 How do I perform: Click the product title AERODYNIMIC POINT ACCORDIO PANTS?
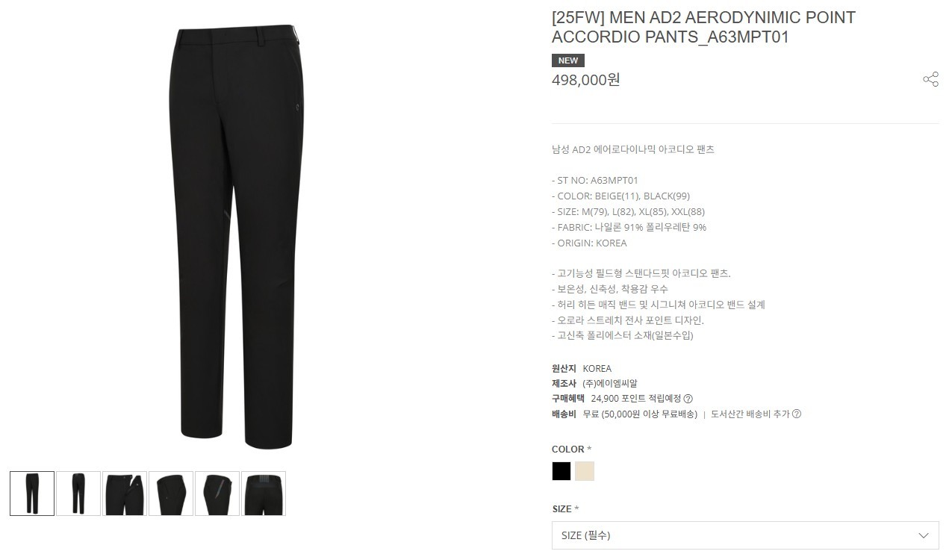pos(703,27)
